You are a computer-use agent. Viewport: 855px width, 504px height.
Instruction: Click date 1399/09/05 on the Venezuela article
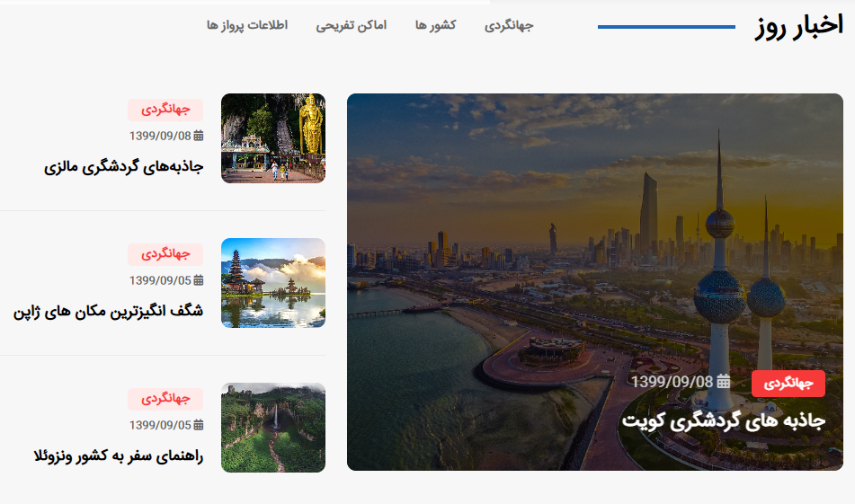160,424
